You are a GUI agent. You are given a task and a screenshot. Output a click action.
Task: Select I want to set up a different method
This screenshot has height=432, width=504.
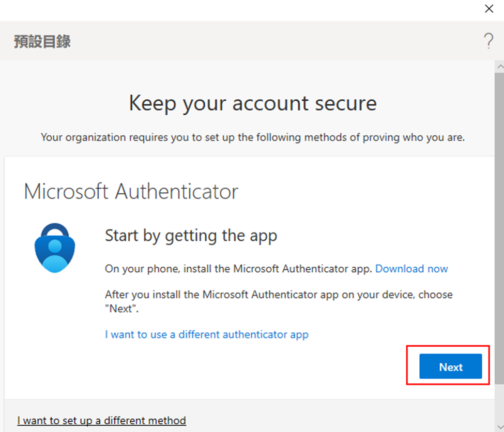pyautogui.click(x=101, y=421)
